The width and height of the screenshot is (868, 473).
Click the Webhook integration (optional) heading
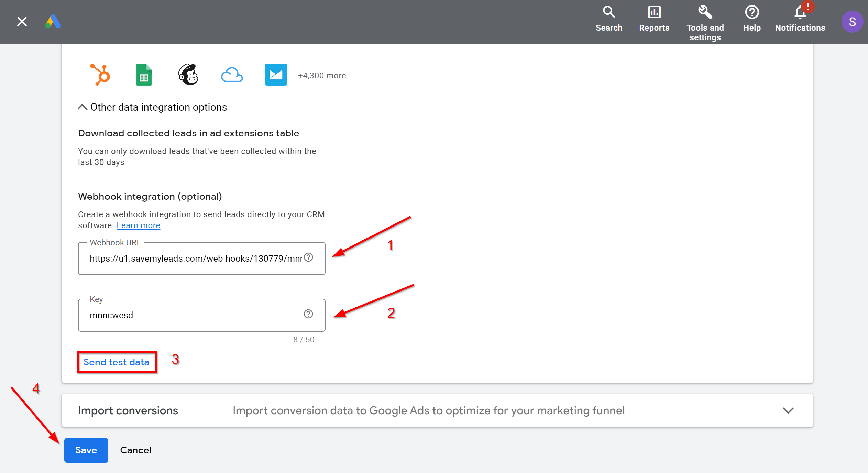tap(150, 197)
